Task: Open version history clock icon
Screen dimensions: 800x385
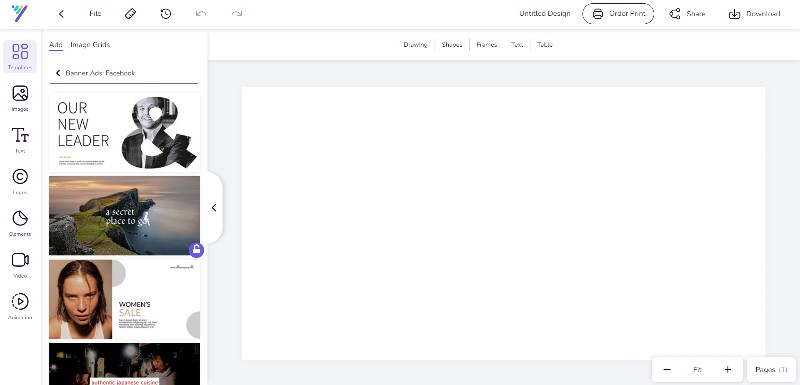Action: (x=166, y=14)
